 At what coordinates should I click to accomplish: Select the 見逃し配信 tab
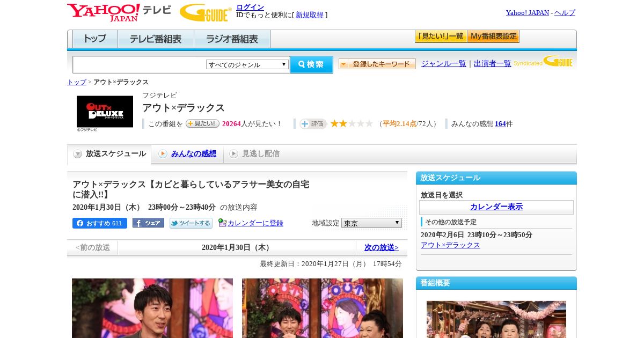254,154
